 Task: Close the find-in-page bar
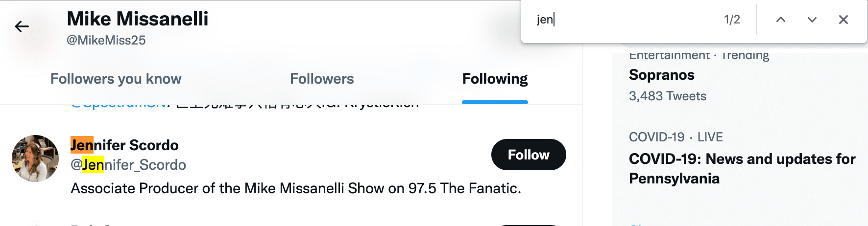point(844,20)
